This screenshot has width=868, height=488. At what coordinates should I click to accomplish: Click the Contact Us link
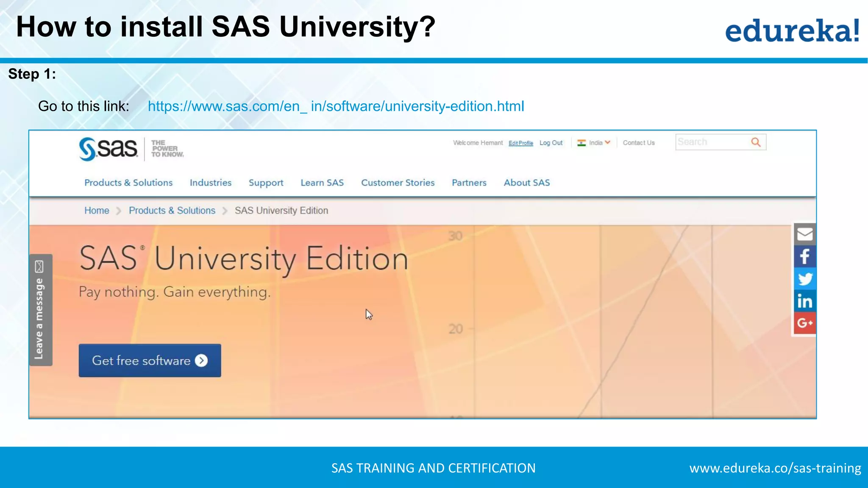639,143
